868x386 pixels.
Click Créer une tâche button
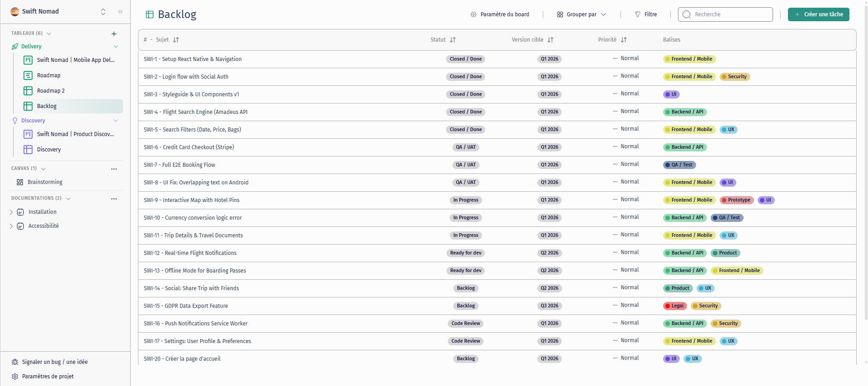click(819, 14)
